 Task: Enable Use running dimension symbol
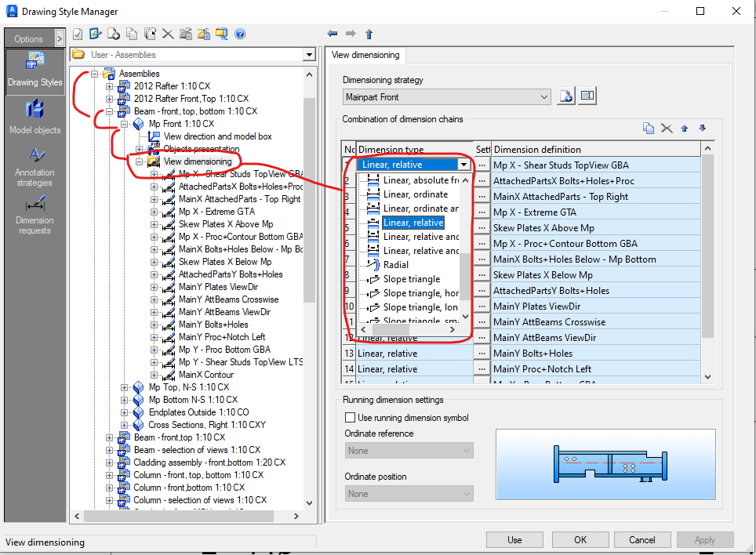(x=350, y=417)
